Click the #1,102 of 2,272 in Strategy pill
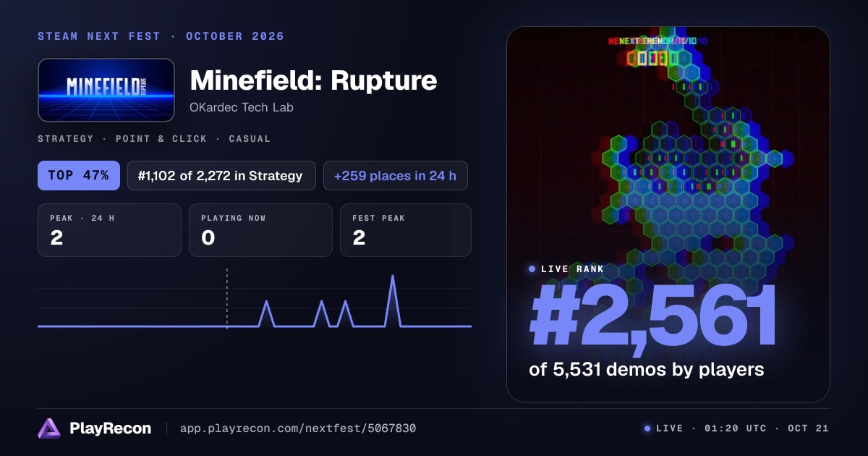868x456 pixels. (x=221, y=175)
